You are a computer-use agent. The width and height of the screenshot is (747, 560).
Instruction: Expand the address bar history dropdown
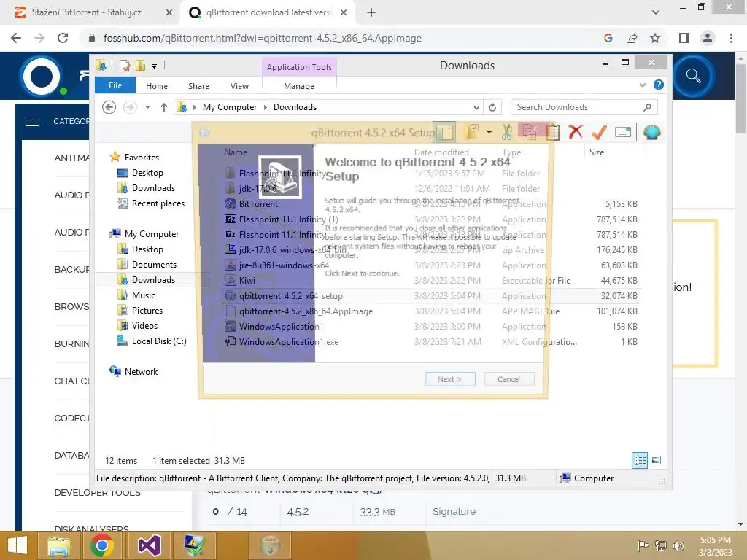(x=476, y=107)
